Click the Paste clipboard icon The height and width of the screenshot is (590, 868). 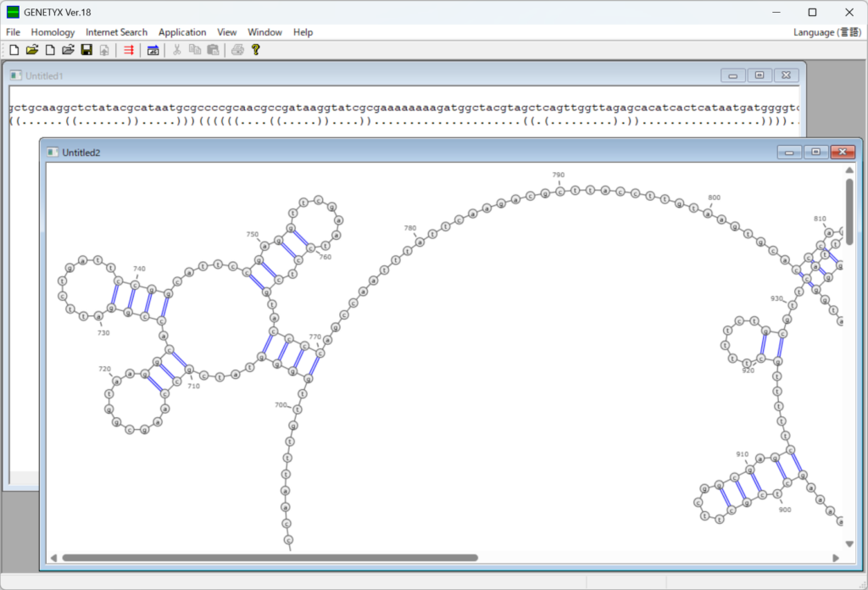(213, 50)
